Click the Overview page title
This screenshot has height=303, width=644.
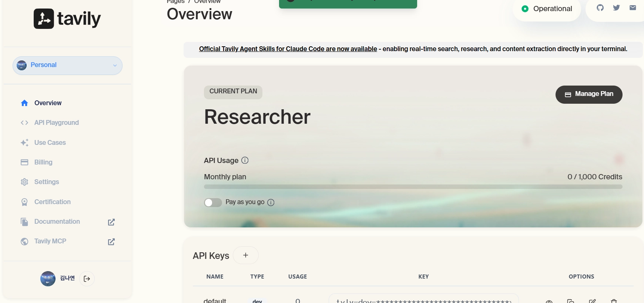[x=199, y=14]
